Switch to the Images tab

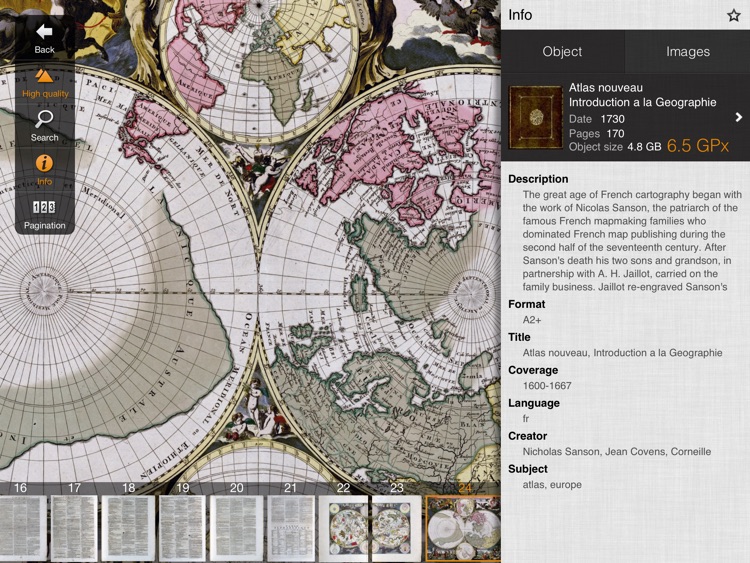pos(688,52)
